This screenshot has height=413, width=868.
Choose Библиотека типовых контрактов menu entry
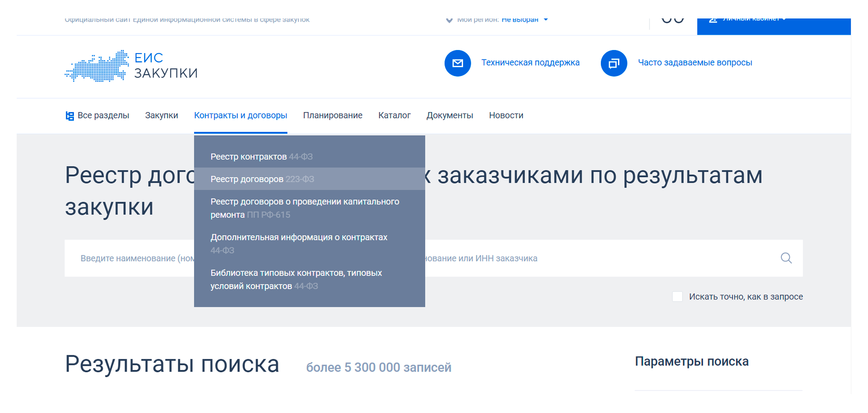309,279
